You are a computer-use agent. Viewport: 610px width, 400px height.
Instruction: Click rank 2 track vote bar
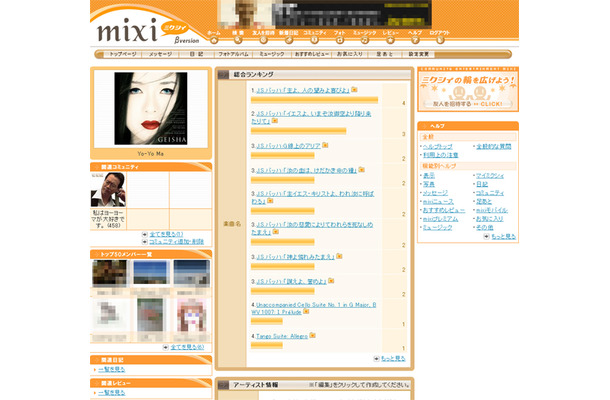point(298,131)
